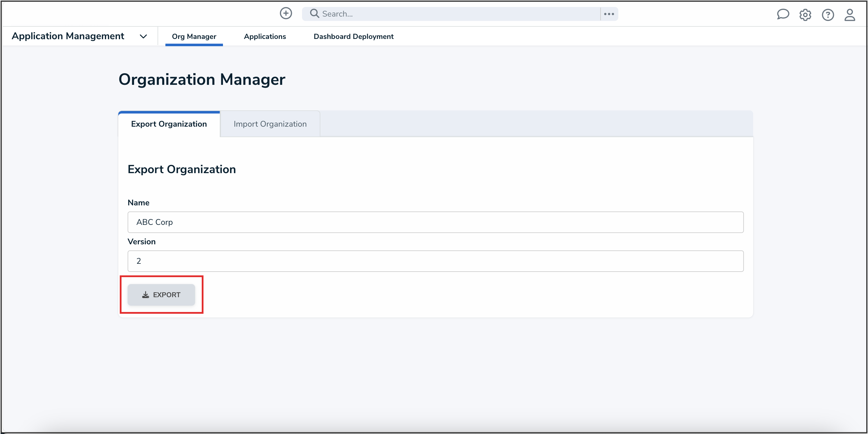Open the search options three-dot menu

(608, 14)
